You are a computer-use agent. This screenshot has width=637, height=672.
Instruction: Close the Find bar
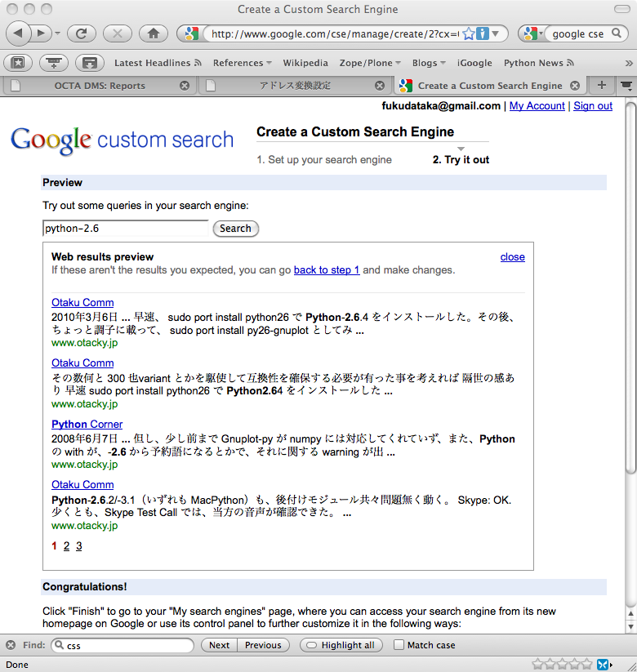tap(11, 645)
